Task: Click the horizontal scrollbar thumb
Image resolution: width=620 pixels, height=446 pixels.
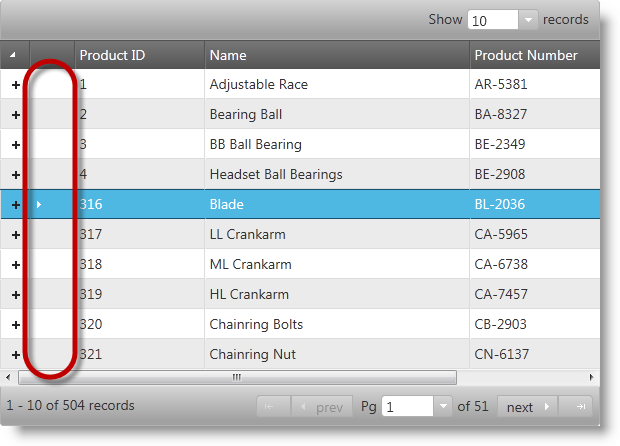Action: (237, 377)
